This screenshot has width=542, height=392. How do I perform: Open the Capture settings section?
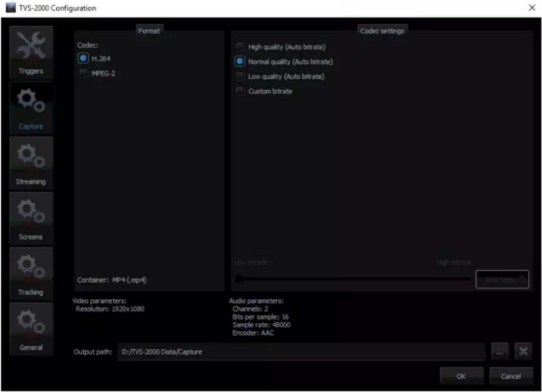(x=31, y=108)
